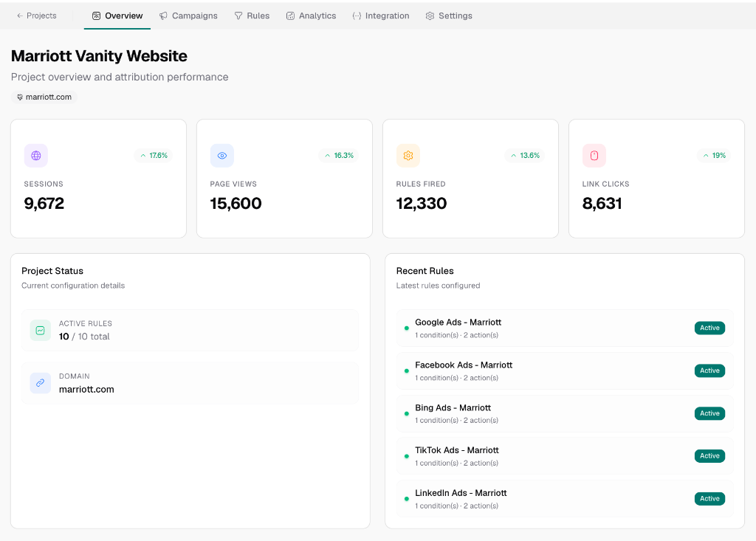
Task: Click Active badge for Facebook Ads rule
Action: pyautogui.click(x=709, y=371)
